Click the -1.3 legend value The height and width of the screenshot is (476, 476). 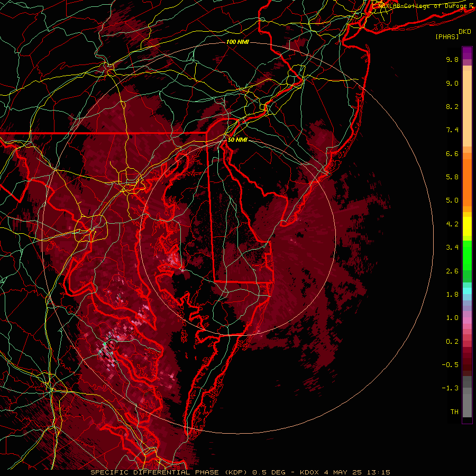click(x=450, y=388)
